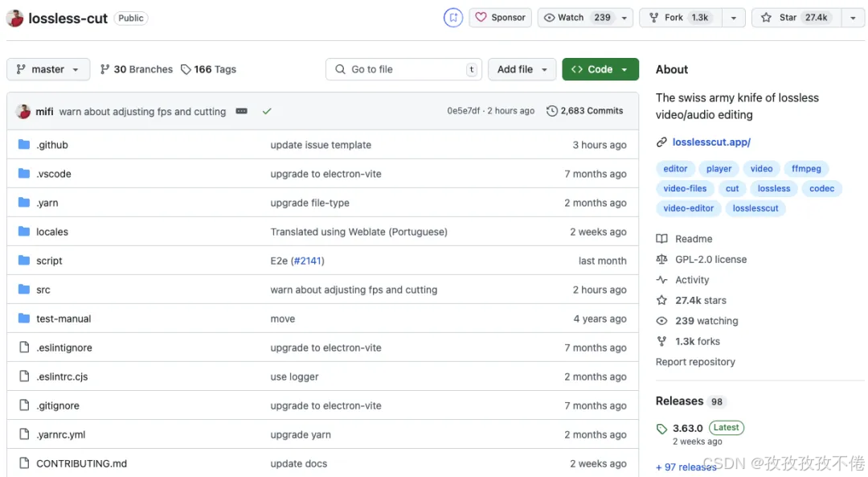The height and width of the screenshot is (477, 868).
Task: Select the cut topic tag
Action: click(x=732, y=188)
